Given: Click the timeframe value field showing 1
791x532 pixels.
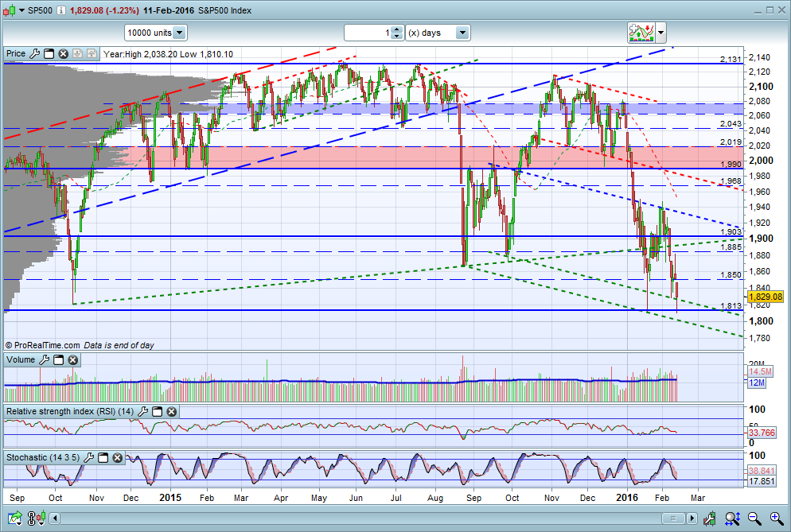Looking at the screenshot, I should [x=368, y=33].
